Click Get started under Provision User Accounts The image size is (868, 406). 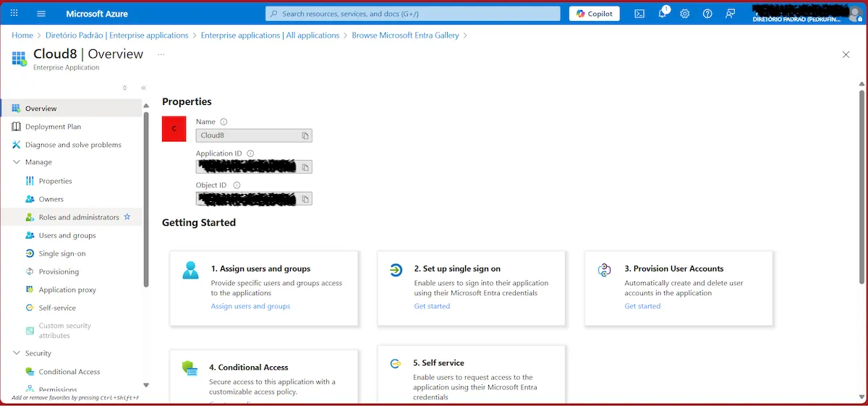pyautogui.click(x=642, y=306)
